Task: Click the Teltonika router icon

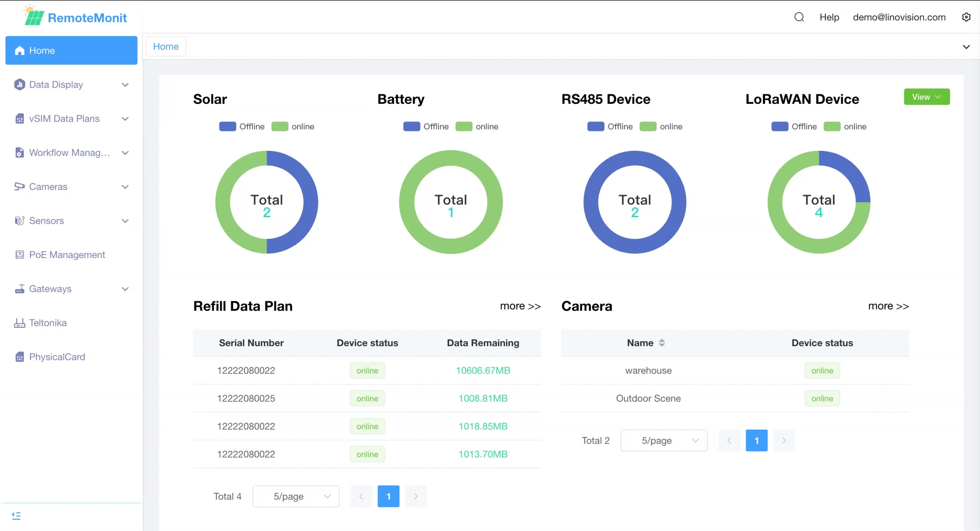Action: [19, 323]
